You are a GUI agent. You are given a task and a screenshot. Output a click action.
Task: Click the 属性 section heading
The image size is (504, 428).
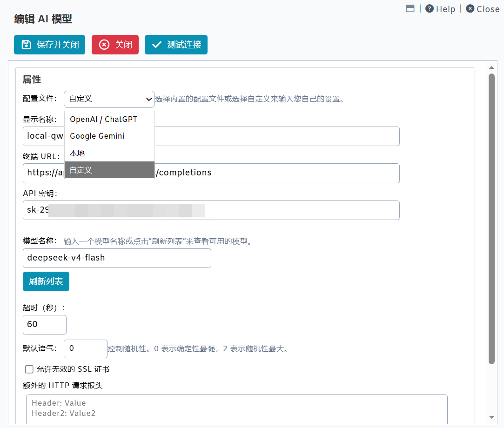coord(32,80)
